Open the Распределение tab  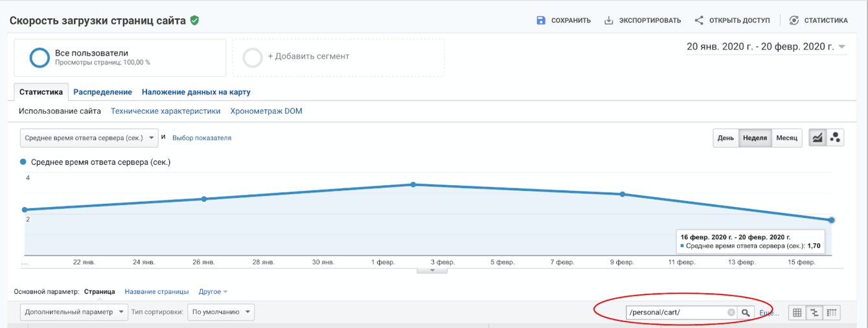[x=102, y=92]
